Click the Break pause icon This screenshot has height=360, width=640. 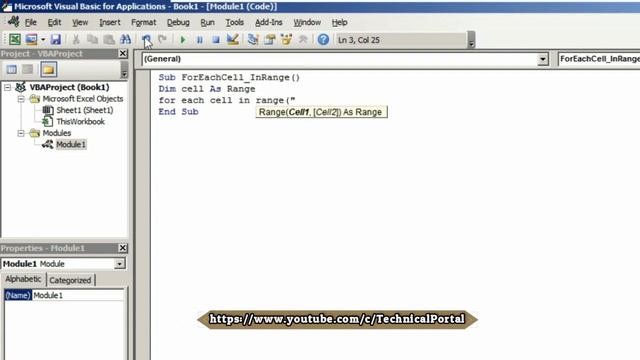(200, 40)
